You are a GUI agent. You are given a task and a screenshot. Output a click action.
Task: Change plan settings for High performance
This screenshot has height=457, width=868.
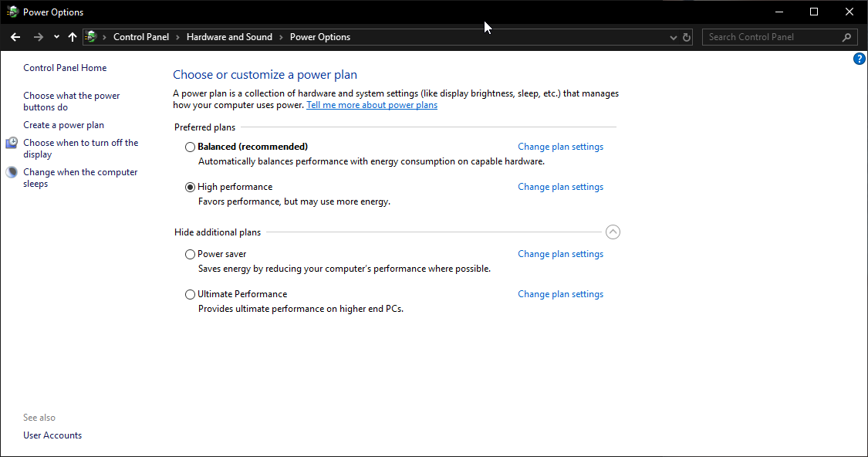[560, 187]
